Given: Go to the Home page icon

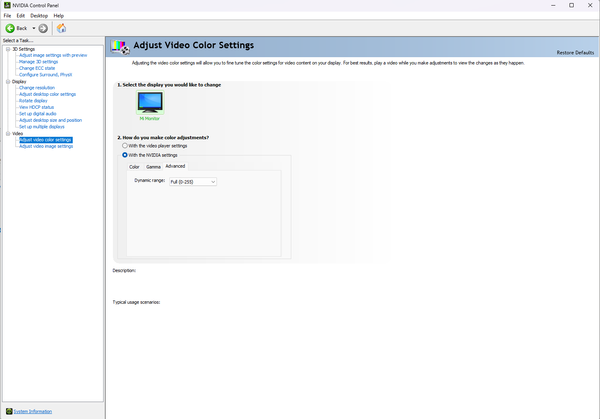Looking at the screenshot, I should tap(61, 28).
